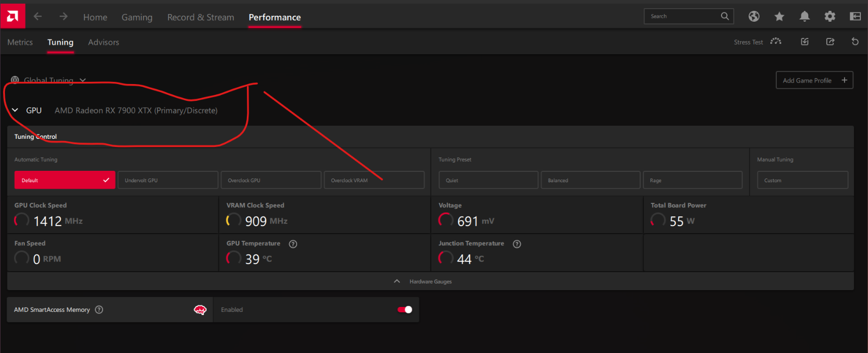Click the red brain SmartAccess icon
This screenshot has width=868, height=353.
tap(200, 310)
